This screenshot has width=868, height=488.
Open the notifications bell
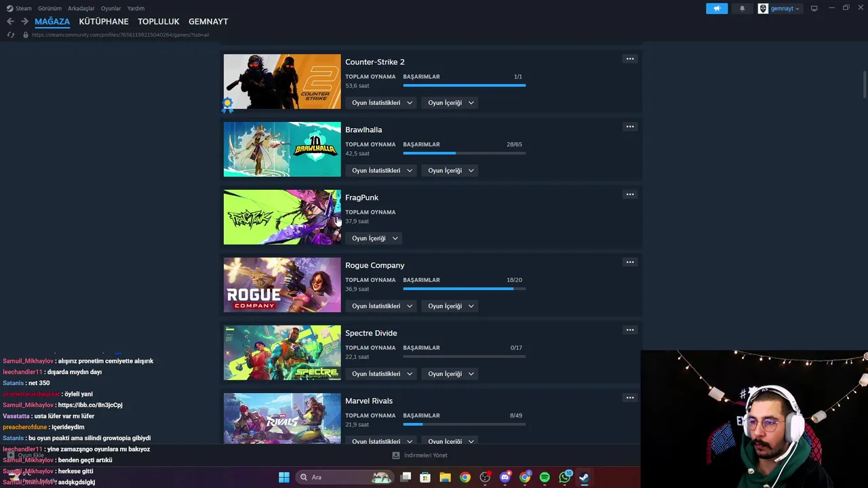pos(742,8)
